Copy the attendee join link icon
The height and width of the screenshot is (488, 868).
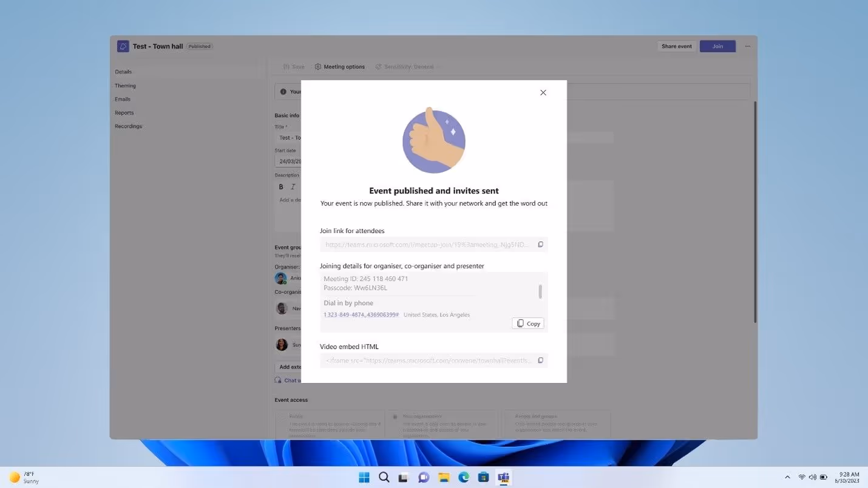click(540, 245)
